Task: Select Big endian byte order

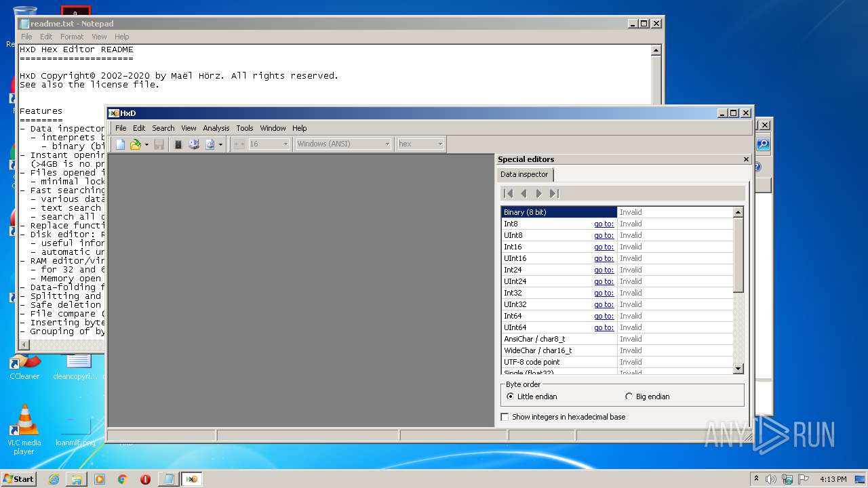Action: (647, 396)
